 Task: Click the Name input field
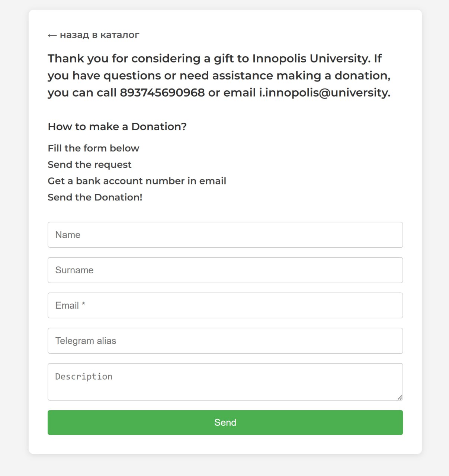click(x=225, y=235)
